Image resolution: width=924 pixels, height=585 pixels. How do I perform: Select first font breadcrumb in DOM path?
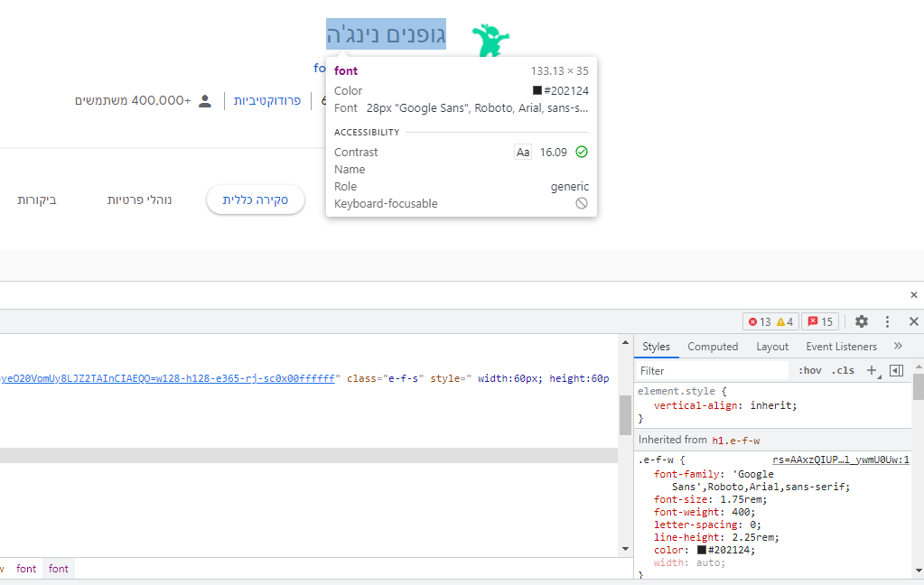[26, 569]
